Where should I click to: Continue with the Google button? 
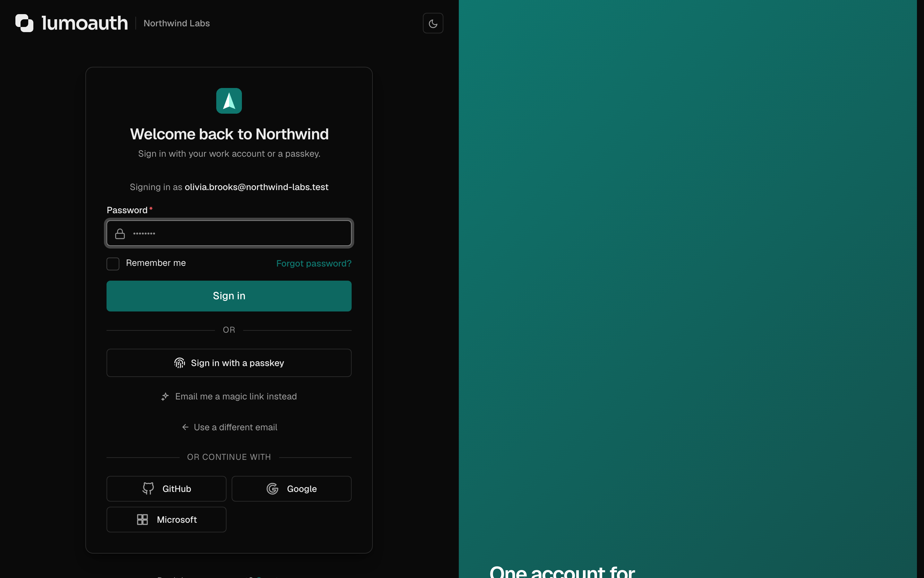coord(291,488)
